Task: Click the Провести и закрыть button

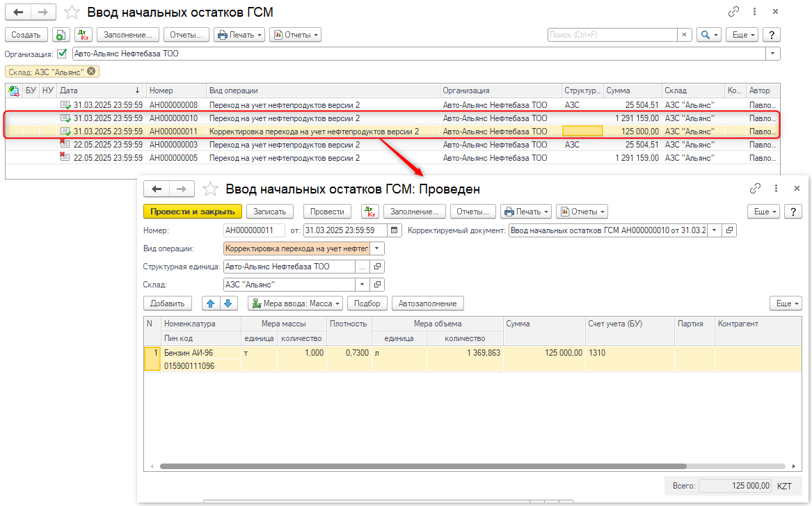Action: click(193, 212)
